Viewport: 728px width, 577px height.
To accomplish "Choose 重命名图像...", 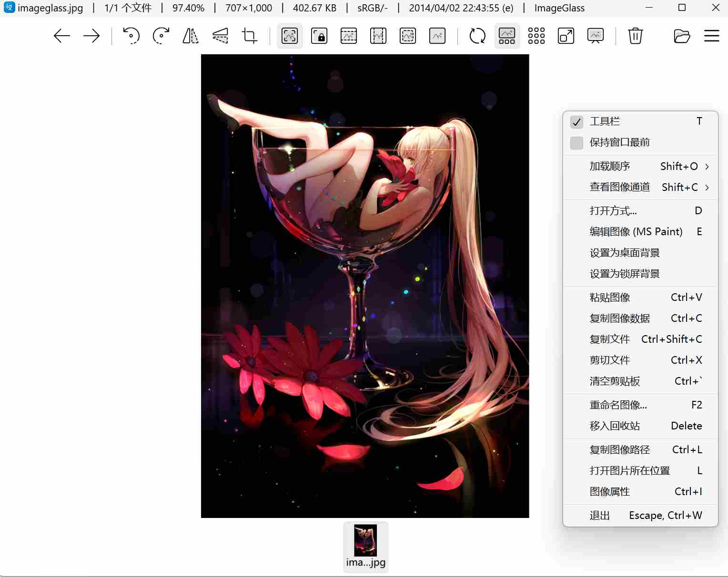I will tap(640, 405).
